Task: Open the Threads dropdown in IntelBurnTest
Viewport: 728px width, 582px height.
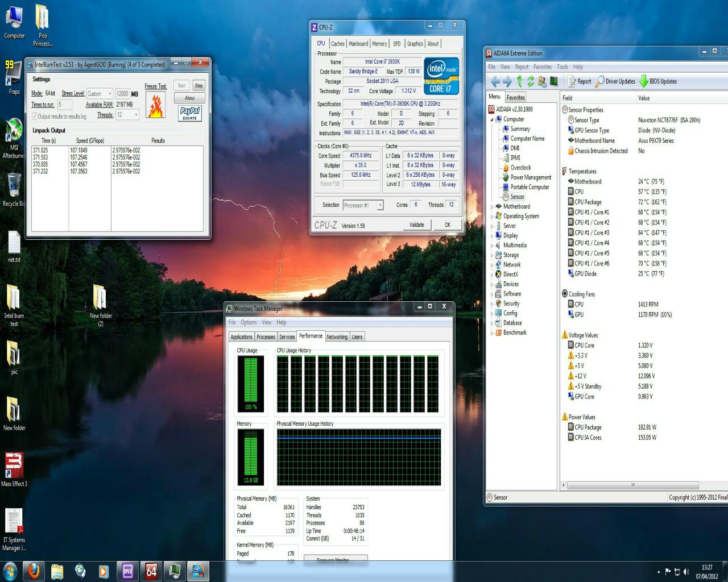Action: coord(127,115)
